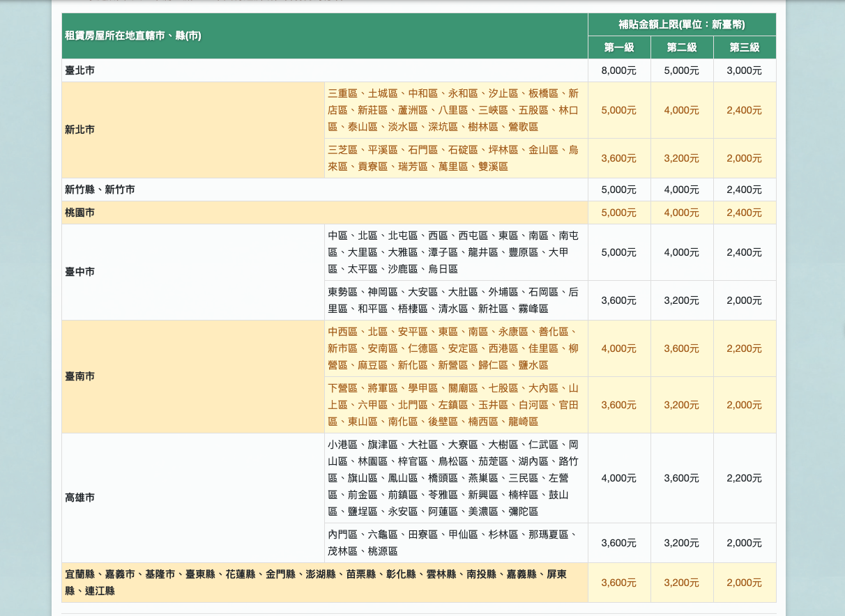Click the 桃園市 row label

click(325, 213)
